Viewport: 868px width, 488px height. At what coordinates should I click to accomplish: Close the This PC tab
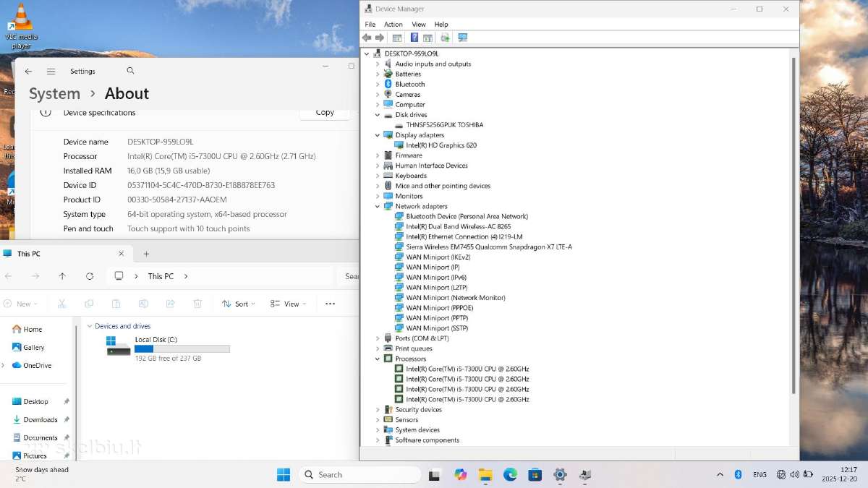[121, 254]
